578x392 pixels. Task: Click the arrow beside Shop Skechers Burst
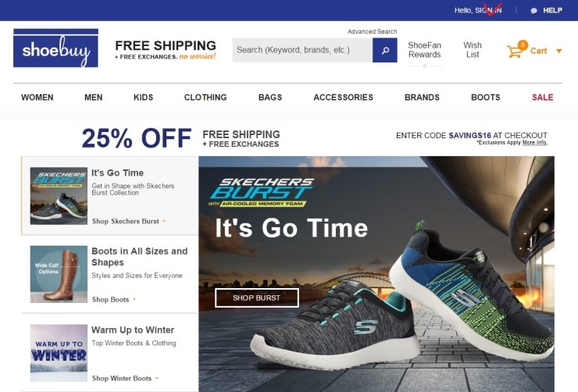click(164, 221)
